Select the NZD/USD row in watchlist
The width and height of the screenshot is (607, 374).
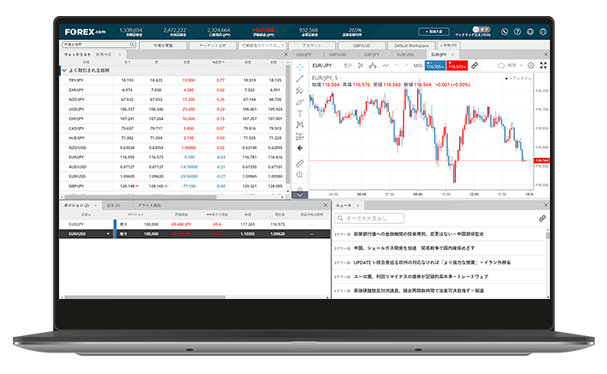pyautogui.click(x=173, y=148)
